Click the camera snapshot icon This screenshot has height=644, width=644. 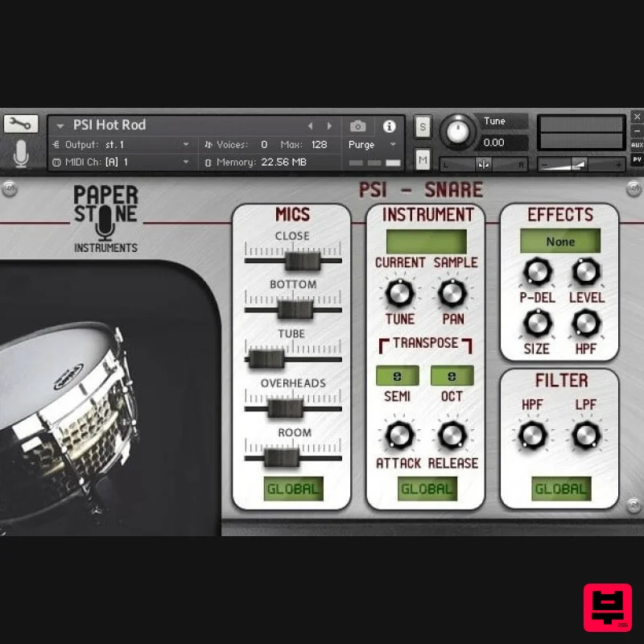[x=357, y=126]
